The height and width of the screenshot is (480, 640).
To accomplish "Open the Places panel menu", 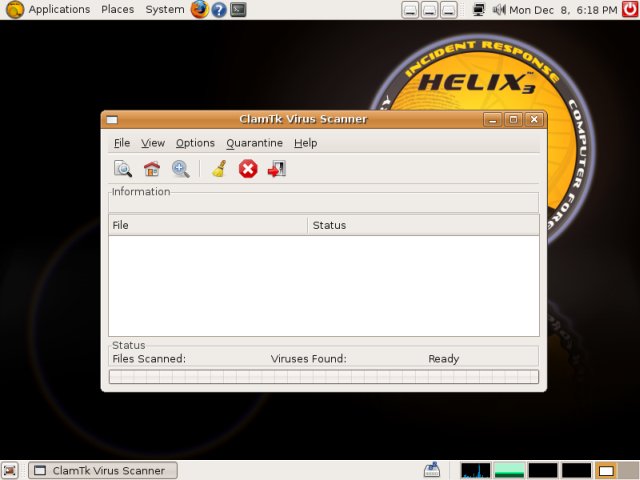I will [118, 9].
